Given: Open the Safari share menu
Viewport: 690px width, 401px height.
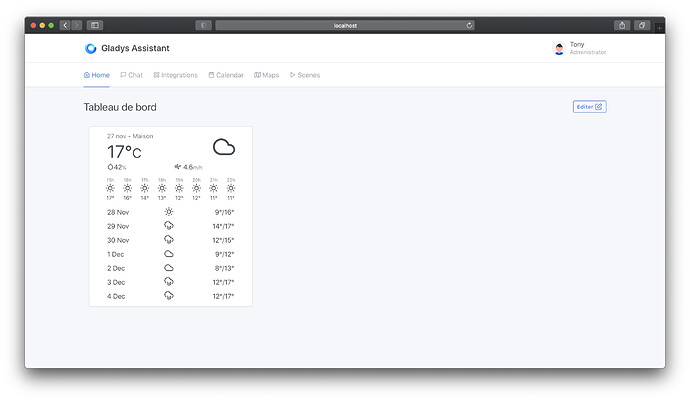Looking at the screenshot, I should 622,25.
